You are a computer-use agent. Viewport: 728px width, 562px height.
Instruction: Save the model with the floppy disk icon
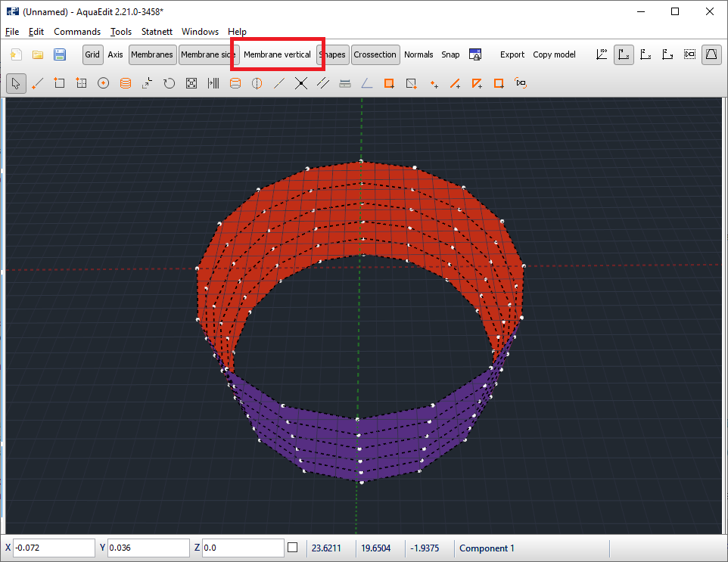coord(60,54)
